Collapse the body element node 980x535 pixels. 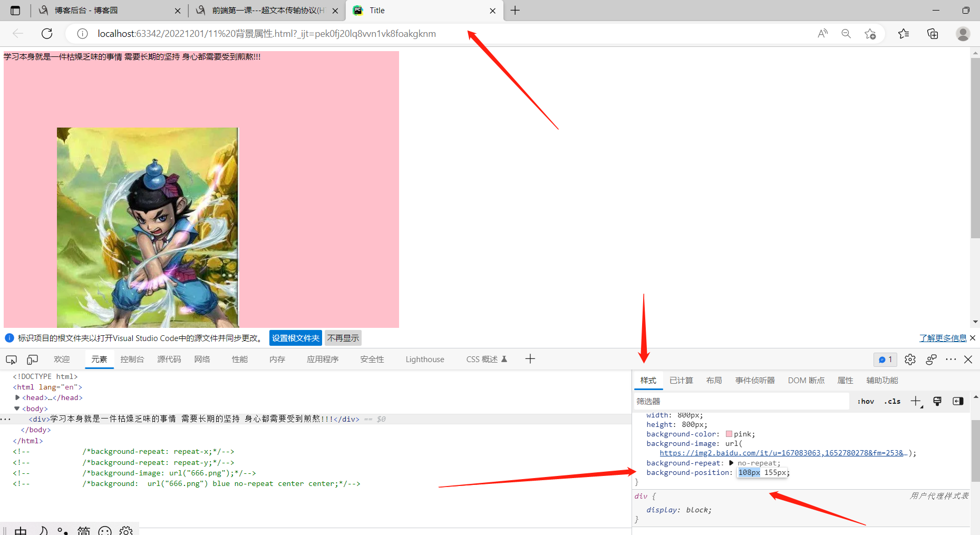(17, 408)
